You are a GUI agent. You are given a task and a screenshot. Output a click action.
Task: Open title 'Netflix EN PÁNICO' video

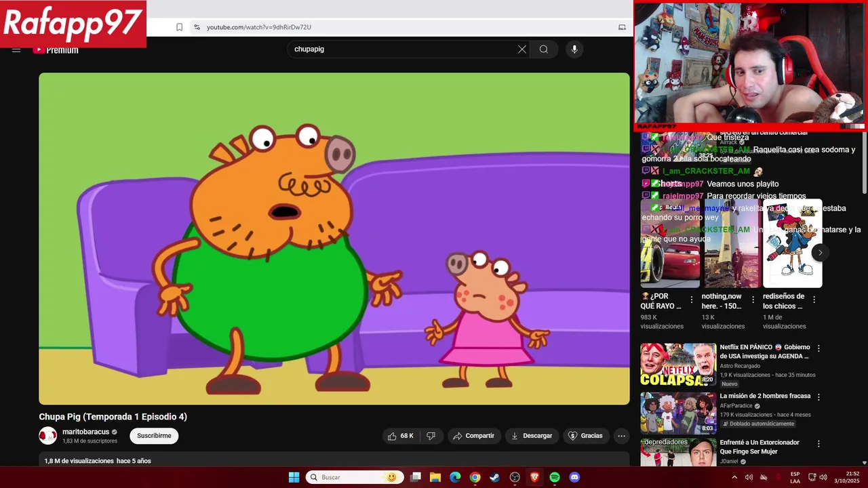(x=765, y=352)
